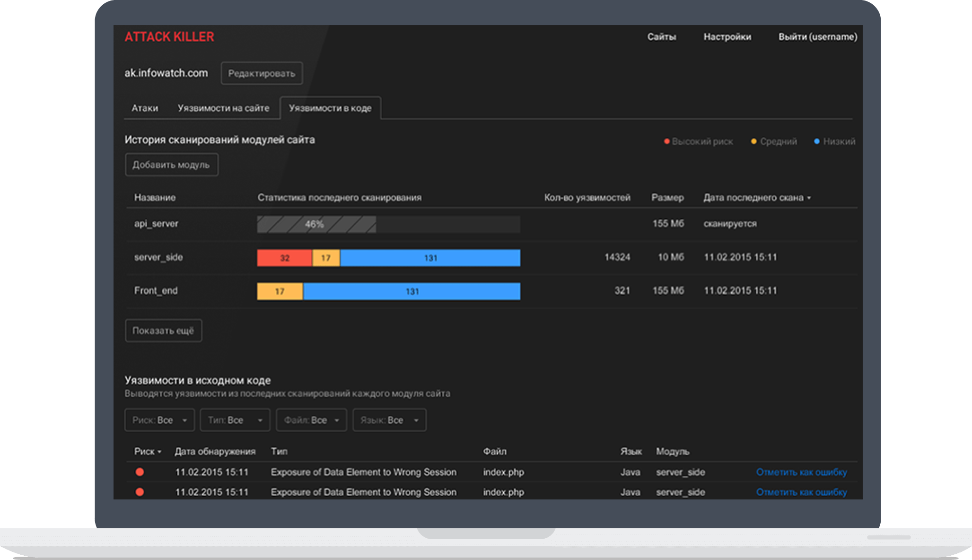Click the Показать ещё button

[163, 331]
